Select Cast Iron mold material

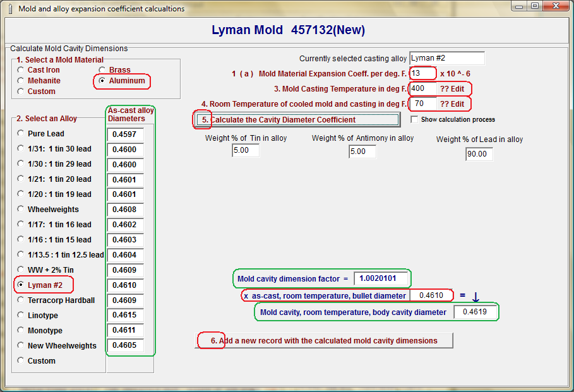(x=39, y=70)
